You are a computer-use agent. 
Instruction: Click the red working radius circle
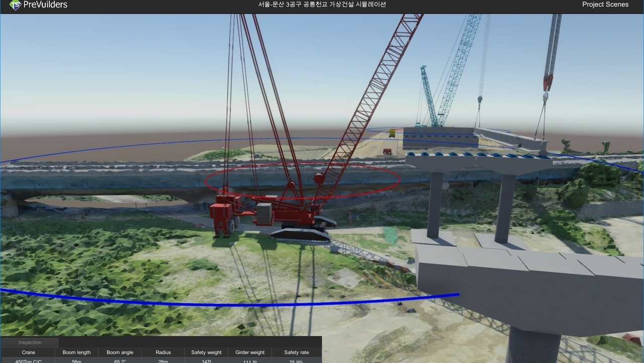303,180
